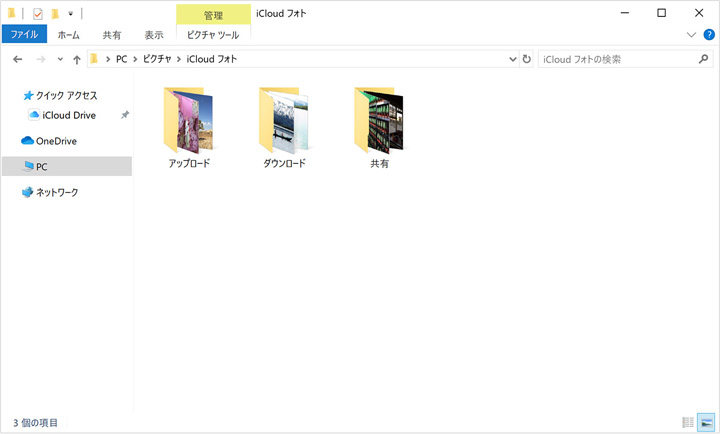
Task: Click the Forward navigation arrow
Action: click(41, 59)
